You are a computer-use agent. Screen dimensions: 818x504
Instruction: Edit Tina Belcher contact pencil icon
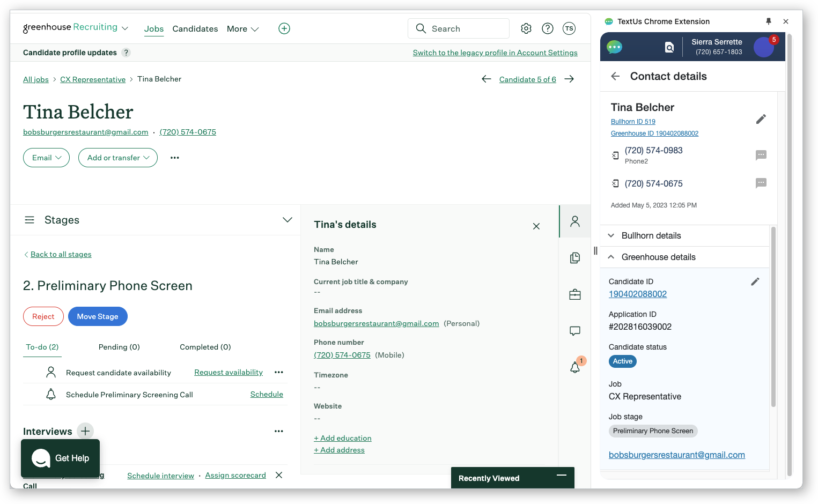pyautogui.click(x=761, y=119)
